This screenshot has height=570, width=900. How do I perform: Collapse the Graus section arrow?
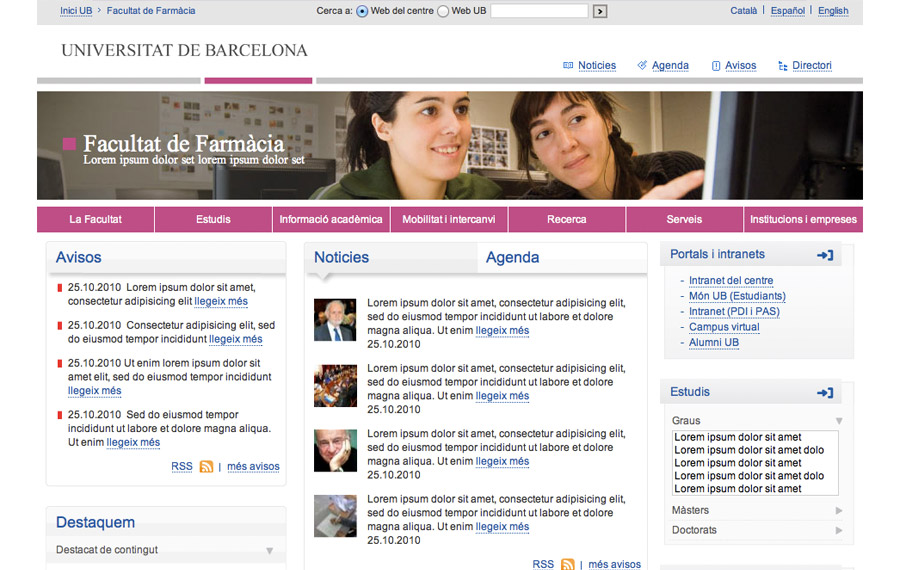[839, 421]
